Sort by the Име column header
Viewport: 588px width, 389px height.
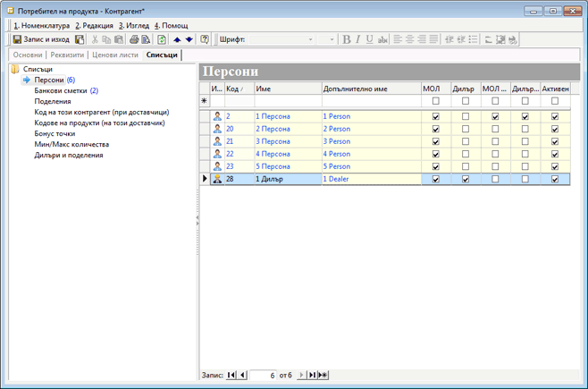(x=288, y=89)
